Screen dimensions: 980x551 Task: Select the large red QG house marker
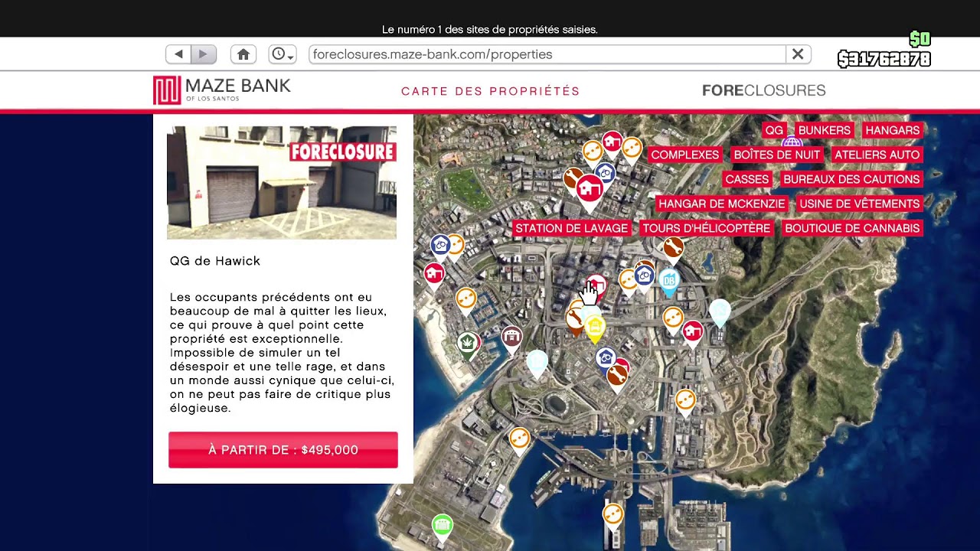[589, 191]
